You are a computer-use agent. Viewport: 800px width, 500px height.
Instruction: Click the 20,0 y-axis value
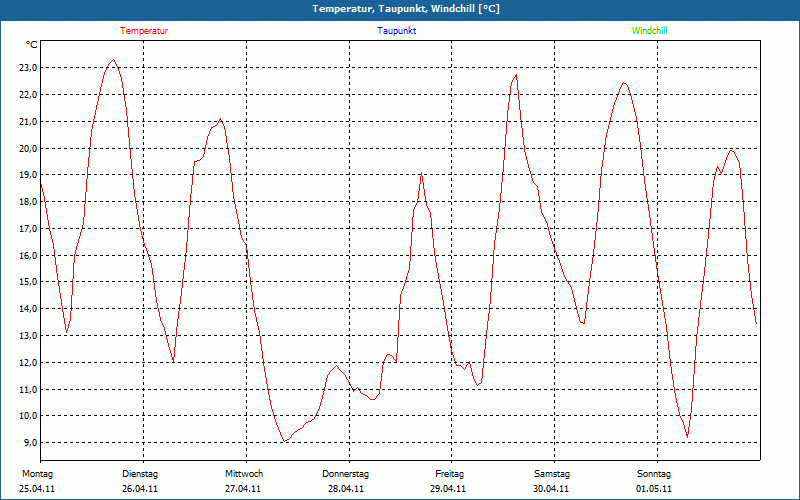coord(29,148)
